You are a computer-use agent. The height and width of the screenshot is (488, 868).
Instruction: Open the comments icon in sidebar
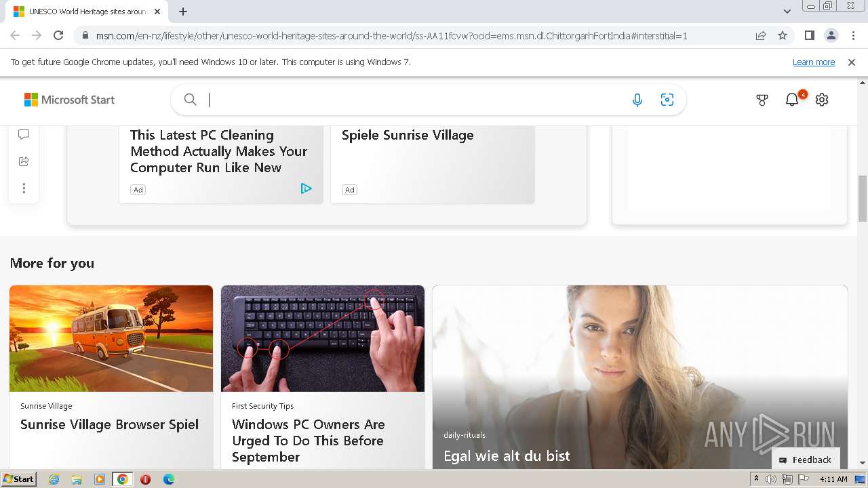pyautogui.click(x=24, y=134)
